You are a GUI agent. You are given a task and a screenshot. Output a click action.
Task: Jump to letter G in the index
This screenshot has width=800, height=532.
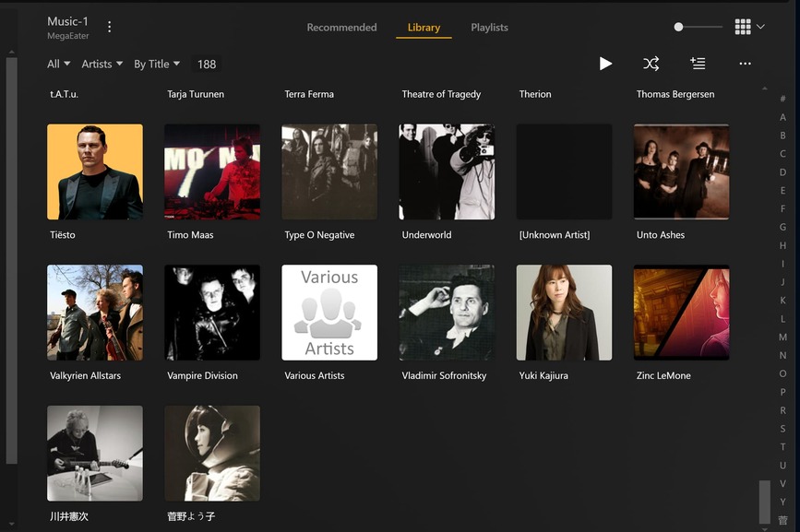pos(782,227)
